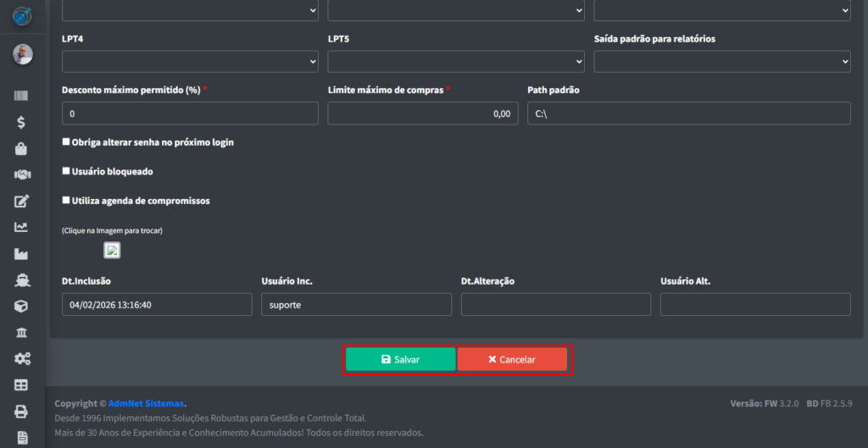Click the chart line sidebar icon
This screenshot has height=448, width=868.
[21, 228]
